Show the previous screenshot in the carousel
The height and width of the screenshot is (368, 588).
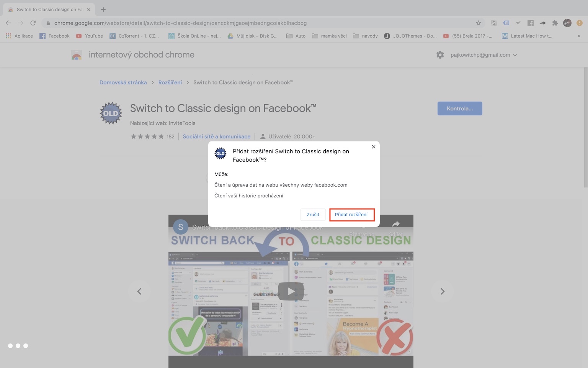(x=139, y=291)
